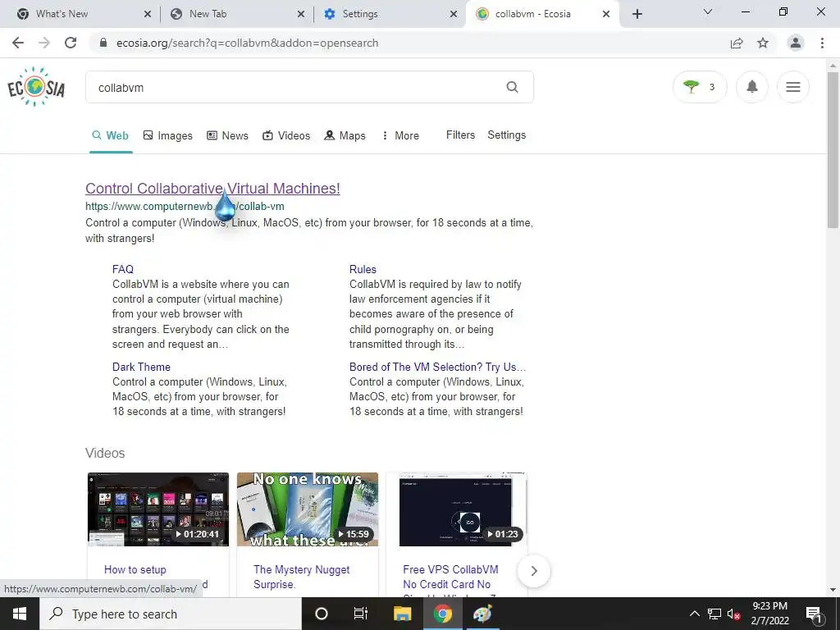
Task: Open the muted volume tray icon
Action: (734, 614)
